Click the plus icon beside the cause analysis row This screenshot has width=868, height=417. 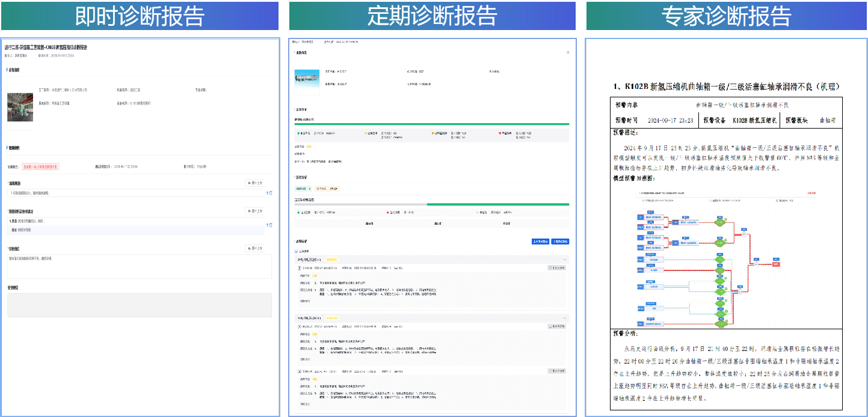(x=267, y=225)
